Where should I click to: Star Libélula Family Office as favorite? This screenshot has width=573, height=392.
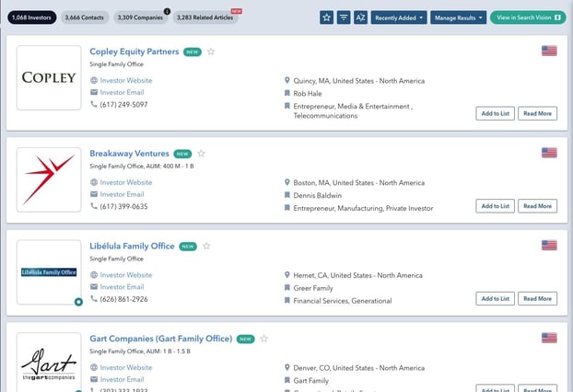tap(206, 246)
